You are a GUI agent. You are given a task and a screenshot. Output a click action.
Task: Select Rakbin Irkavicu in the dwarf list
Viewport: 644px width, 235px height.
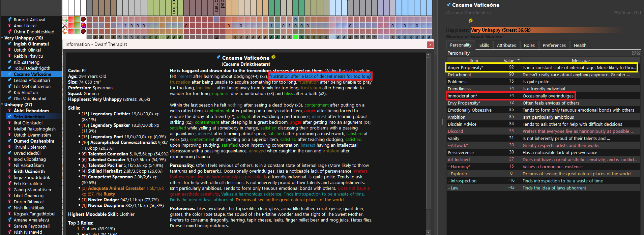pyautogui.click(x=28, y=56)
